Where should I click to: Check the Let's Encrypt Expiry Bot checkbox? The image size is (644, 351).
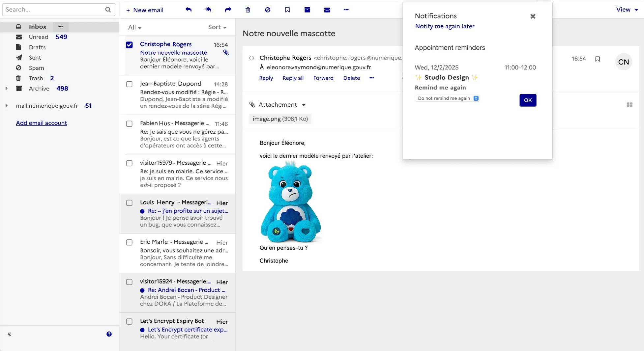pos(129,321)
